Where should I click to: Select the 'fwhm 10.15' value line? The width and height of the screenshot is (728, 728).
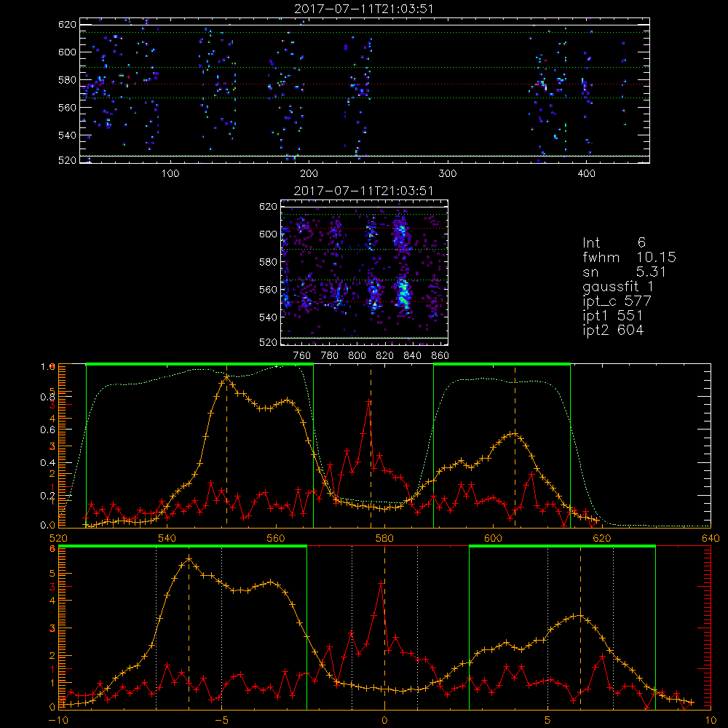629,257
